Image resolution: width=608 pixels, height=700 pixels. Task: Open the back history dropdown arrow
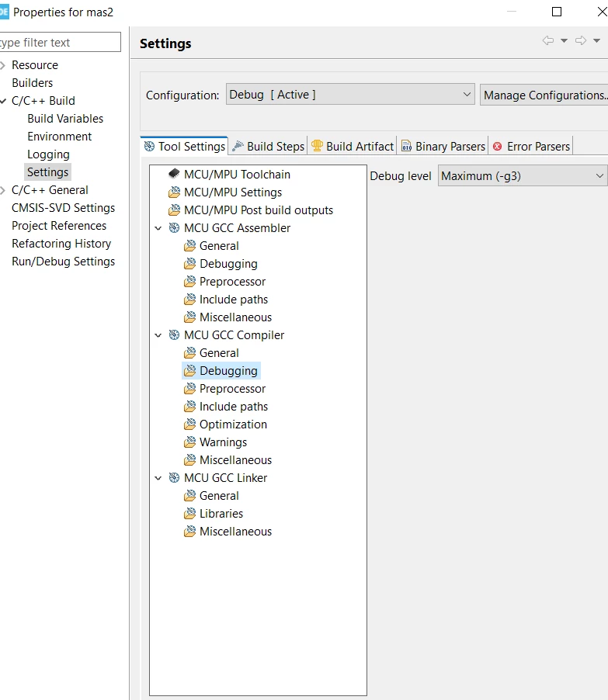[565, 40]
